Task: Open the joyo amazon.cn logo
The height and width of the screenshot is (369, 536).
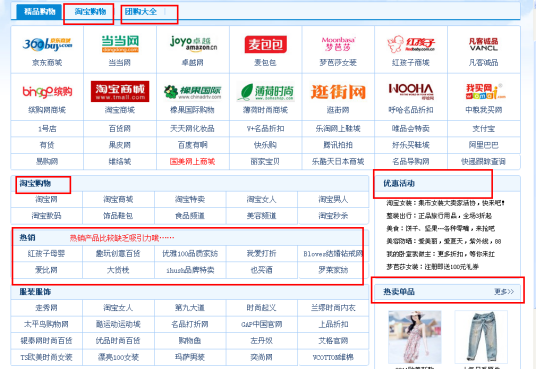Action: [x=193, y=44]
